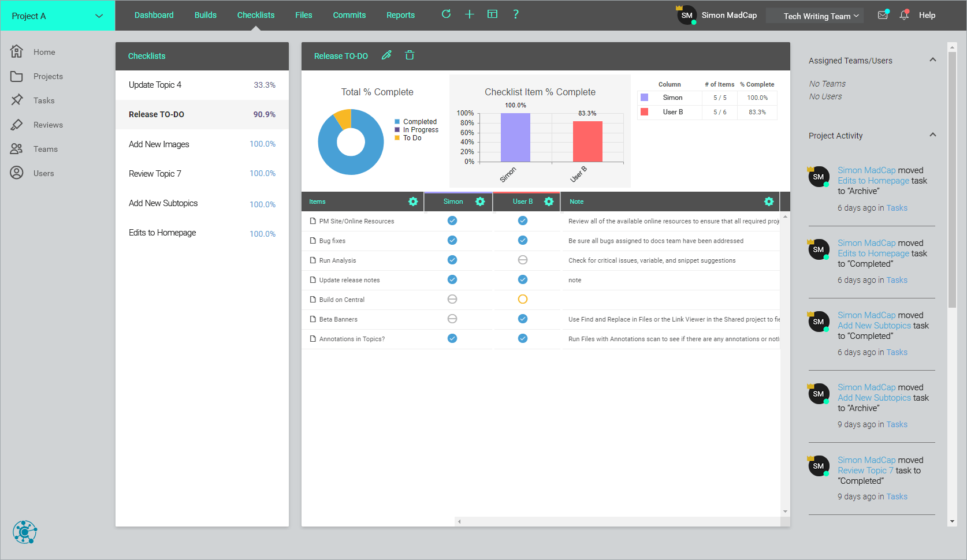
Task: Click the trash icon to delete checklist
Action: click(410, 55)
